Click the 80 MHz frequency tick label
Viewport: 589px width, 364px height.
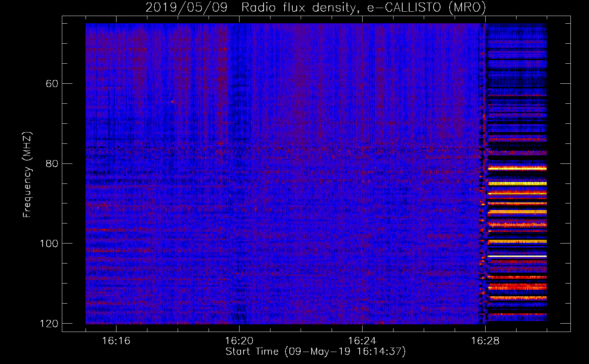click(x=52, y=163)
